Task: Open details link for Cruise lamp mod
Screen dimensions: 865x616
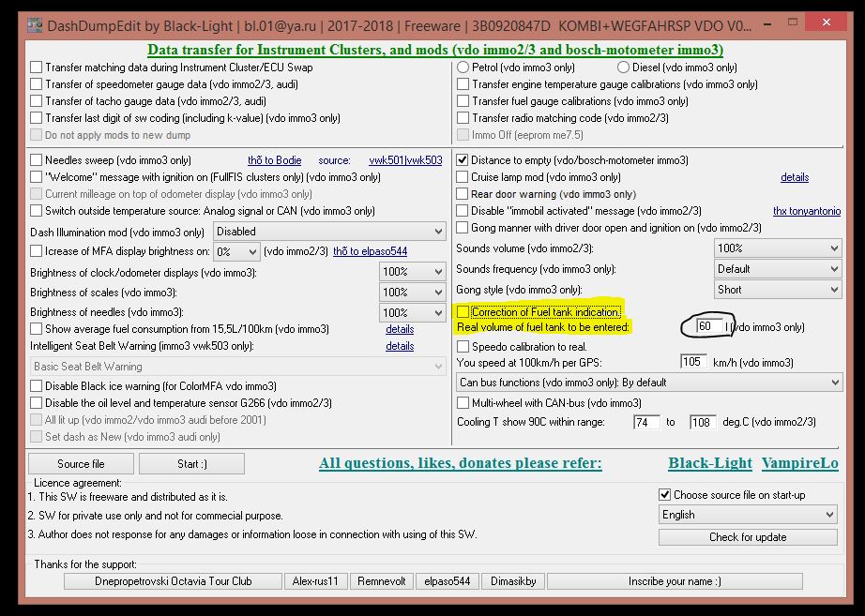Action: click(795, 177)
